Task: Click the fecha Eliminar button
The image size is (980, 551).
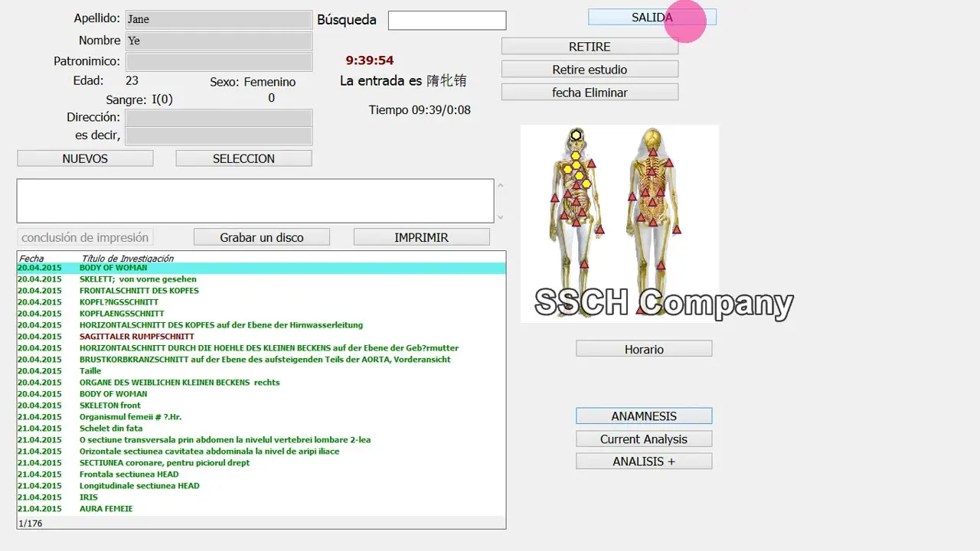Action: tap(590, 93)
